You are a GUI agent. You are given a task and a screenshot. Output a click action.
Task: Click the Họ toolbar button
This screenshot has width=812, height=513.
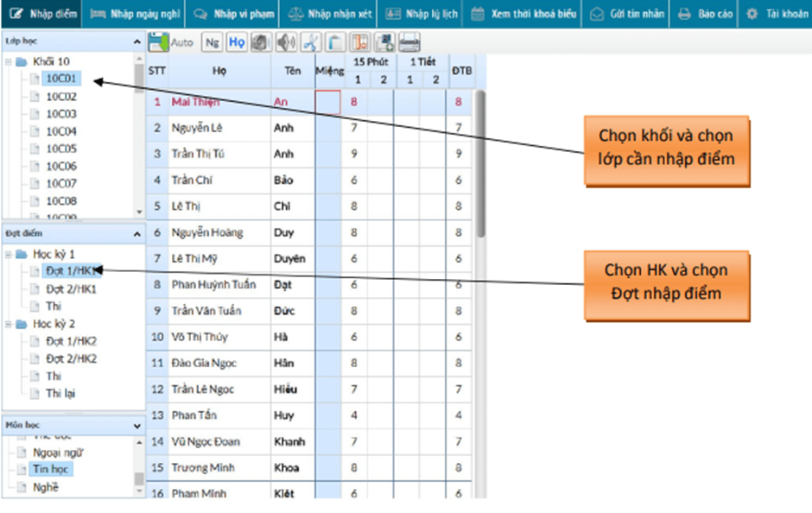[237, 41]
